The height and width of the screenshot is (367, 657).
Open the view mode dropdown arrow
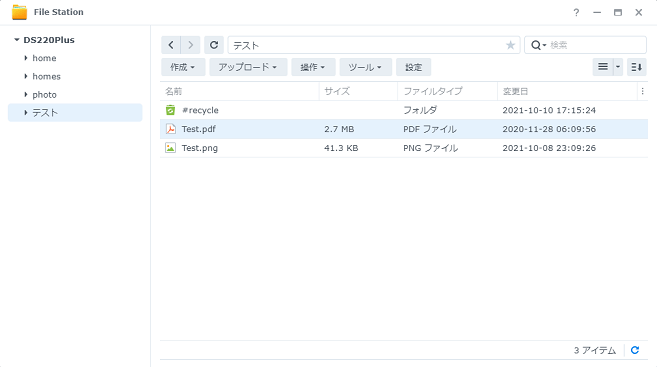[618, 67]
